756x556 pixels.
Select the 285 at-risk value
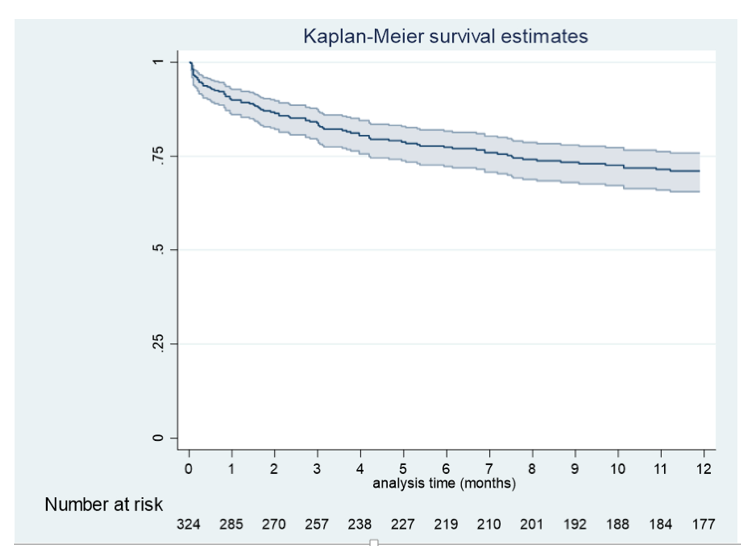click(x=231, y=524)
